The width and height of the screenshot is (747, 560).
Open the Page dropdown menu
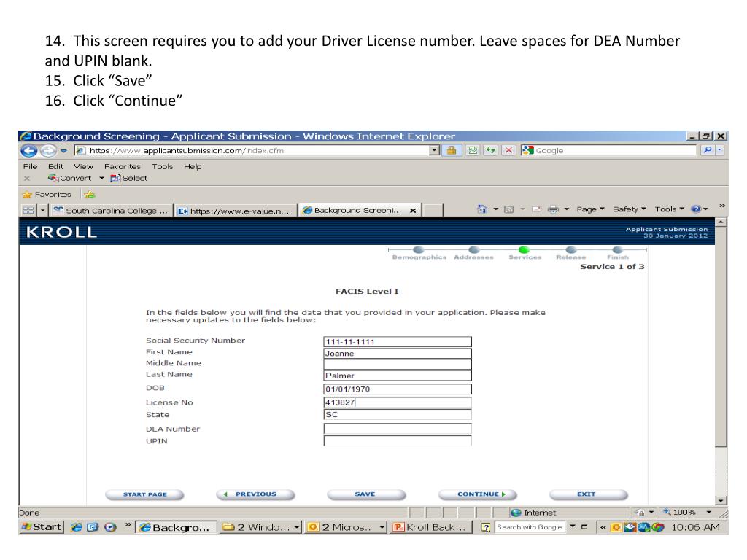(590, 209)
